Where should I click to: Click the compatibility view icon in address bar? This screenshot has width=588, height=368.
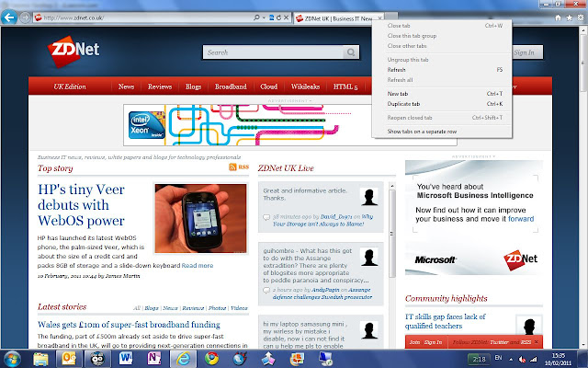coord(272,17)
